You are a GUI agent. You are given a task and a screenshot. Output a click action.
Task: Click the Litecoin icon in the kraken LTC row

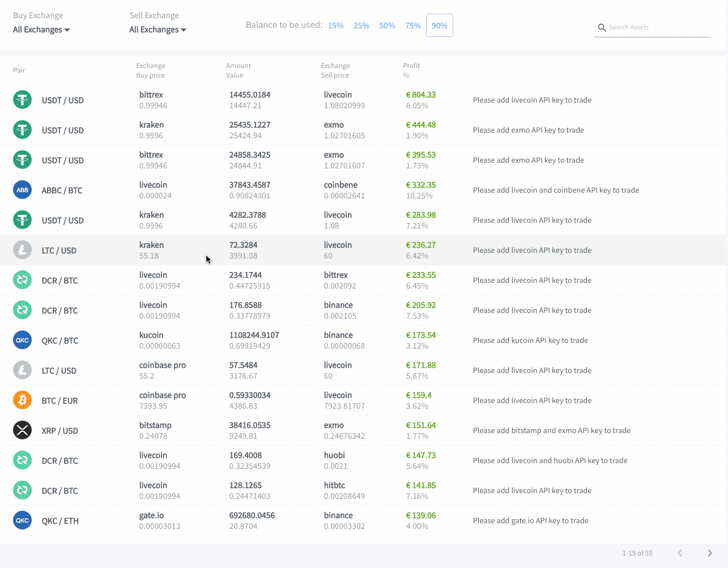[22, 250]
